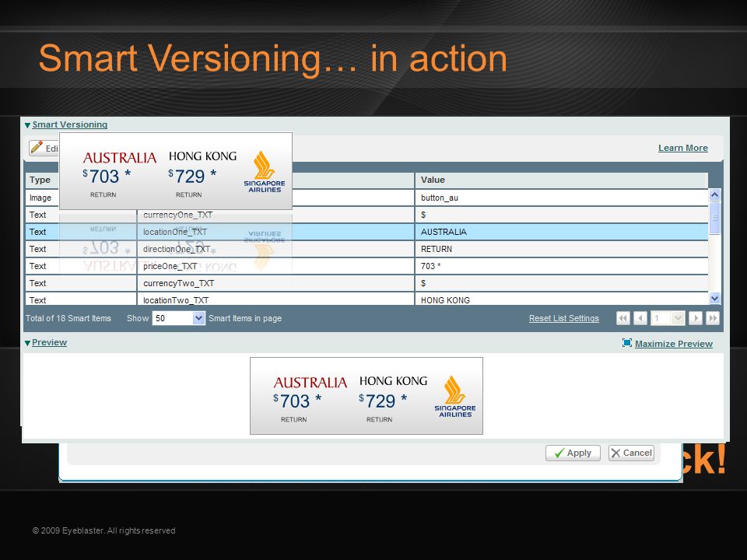Go to the last page of items

pyautogui.click(x=713, y=318)
